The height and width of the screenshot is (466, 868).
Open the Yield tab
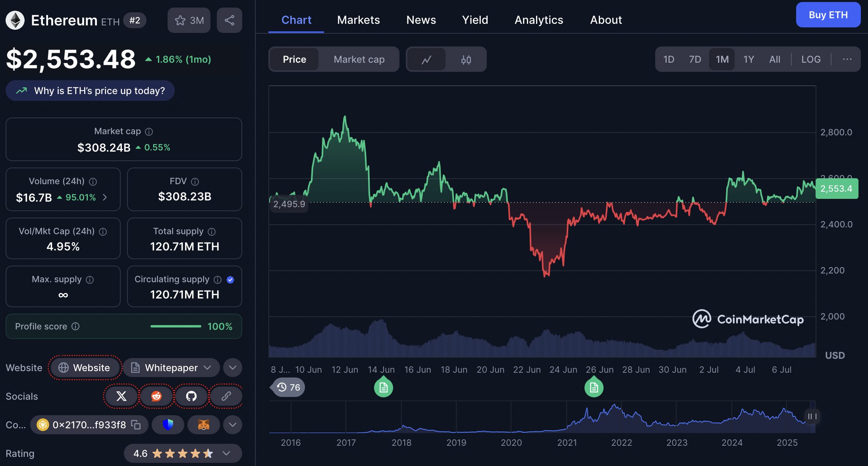point(475,20)
